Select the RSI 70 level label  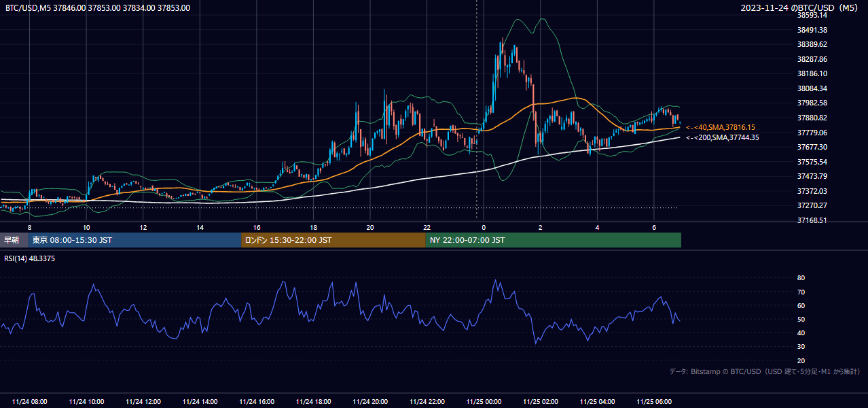801,292
